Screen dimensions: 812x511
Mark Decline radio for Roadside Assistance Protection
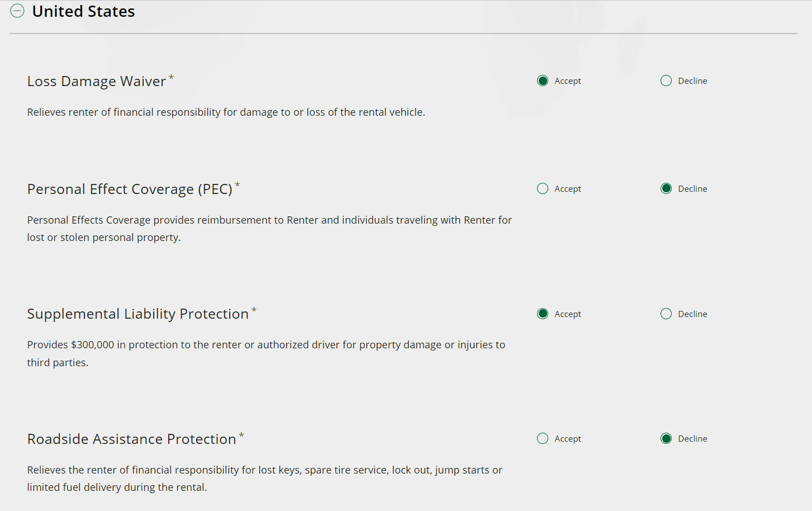coord(666,439)
